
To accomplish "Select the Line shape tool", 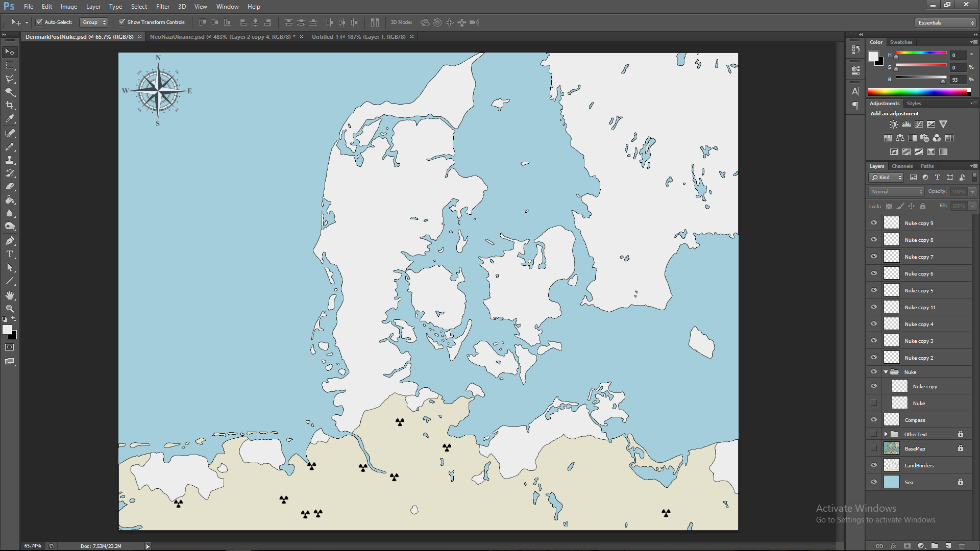I will coord(10,281).
